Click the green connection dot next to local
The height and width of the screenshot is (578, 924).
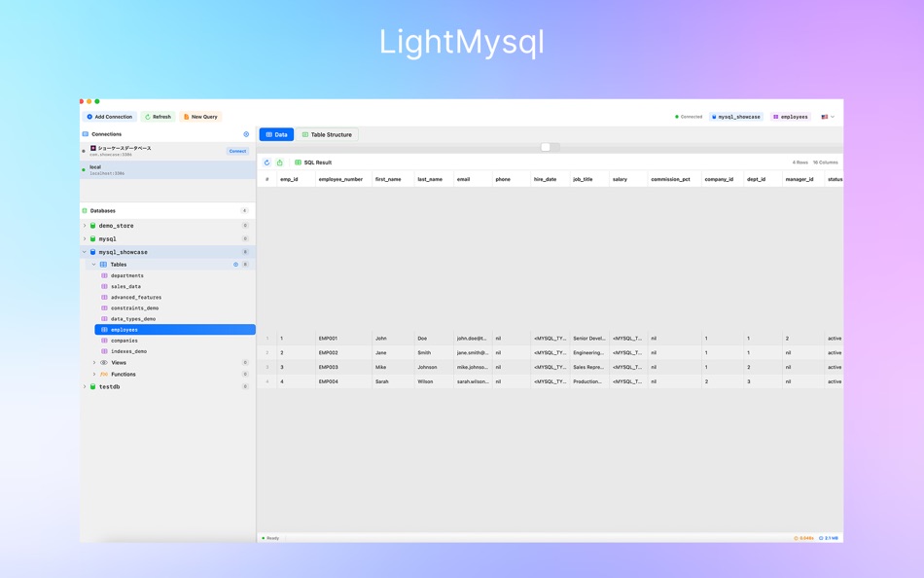(85, 169)
